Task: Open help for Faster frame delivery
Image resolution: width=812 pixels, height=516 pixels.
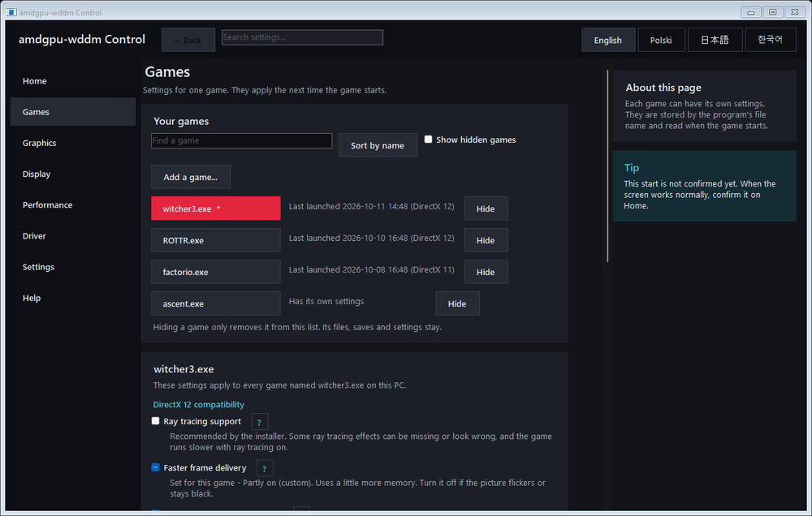Action: coord(265,468)
